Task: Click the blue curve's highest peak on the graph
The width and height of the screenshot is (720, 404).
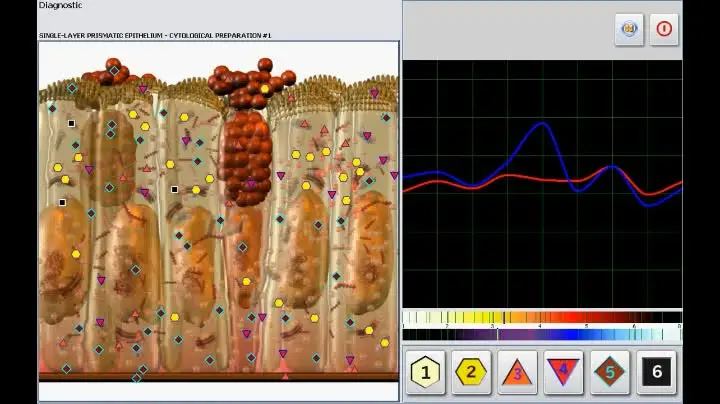Action: [542, 123]
